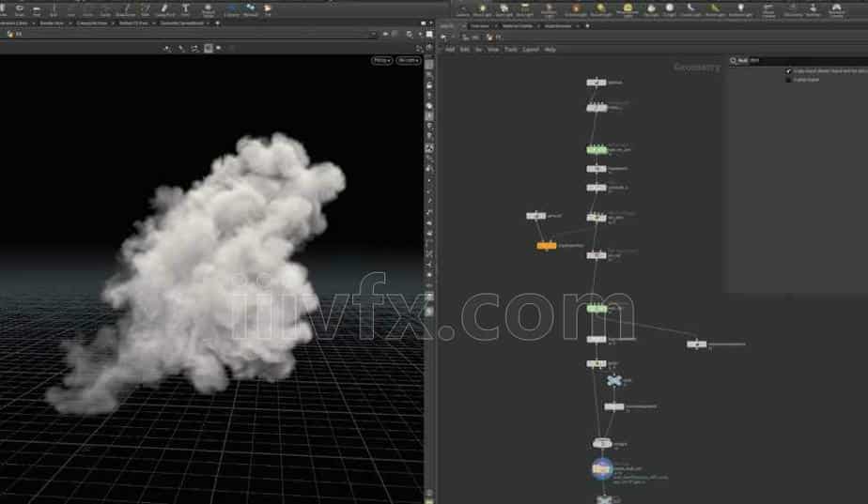Screen dimensions: 868x504
Task: Switch to the Tree View tab
Action: click(480, 26)
